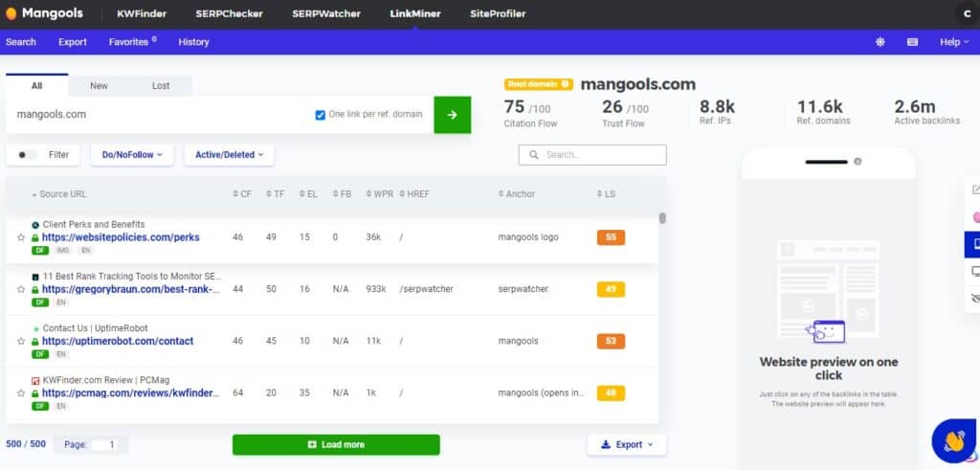Click the KWFinder.com Review | PCMag title
The image size is (980, 470).
click(x=106, y=380)
